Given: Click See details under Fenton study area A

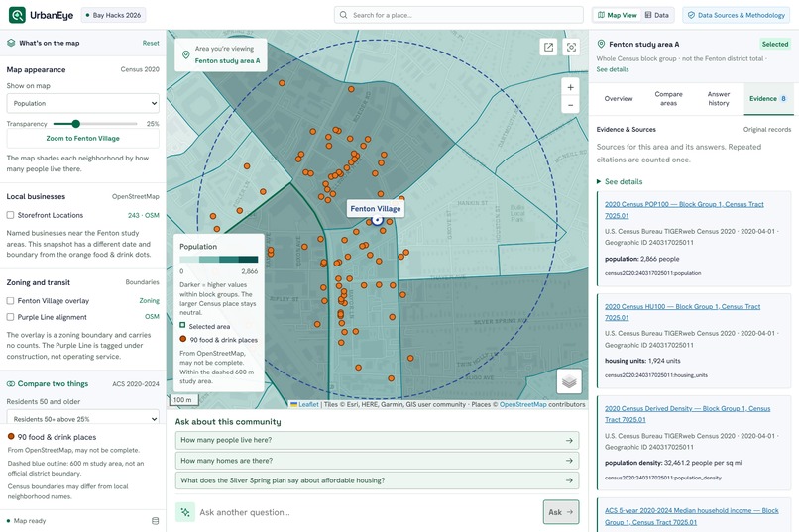Looking at the screenshot, I should [x=613, y=69].
